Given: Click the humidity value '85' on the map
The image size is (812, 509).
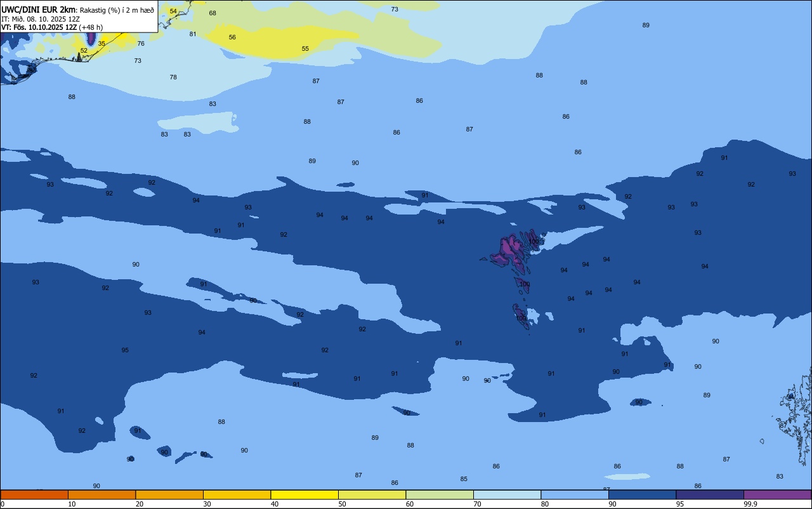Looking at the screenshot, I should [464, 479].
